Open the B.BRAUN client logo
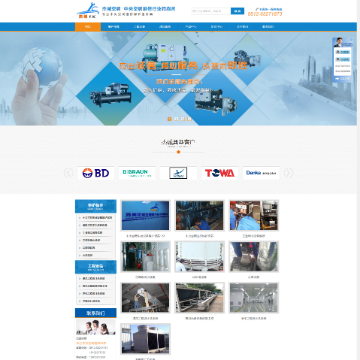This screenshot has height=360, width=360. (137, 173)
